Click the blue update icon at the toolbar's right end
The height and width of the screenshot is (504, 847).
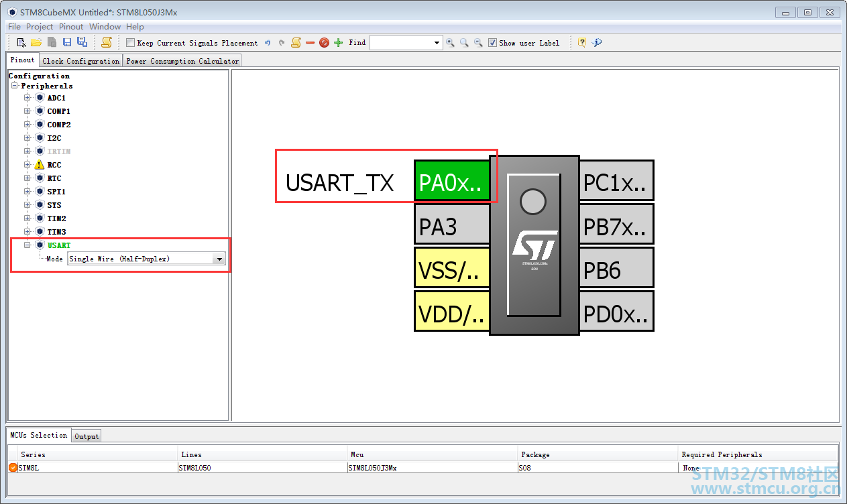click(x=597, y=42)
